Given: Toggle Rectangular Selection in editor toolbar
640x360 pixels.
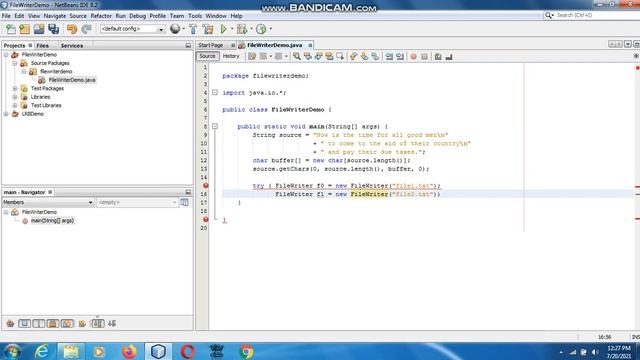Looking at the screenshot, I should coord(340,56).
